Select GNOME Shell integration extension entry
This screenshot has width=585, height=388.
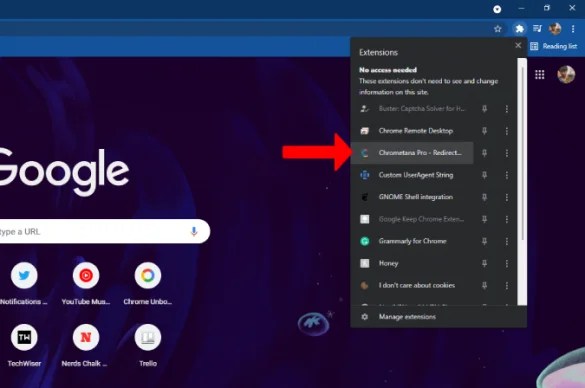pyautogui.click(x=412, y=197)
